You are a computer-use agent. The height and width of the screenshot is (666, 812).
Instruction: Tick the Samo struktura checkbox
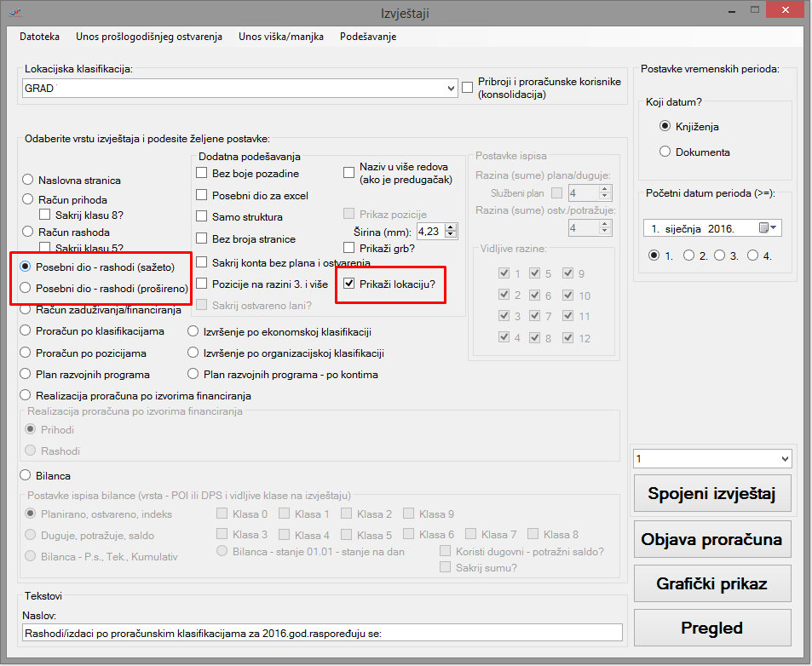click(202, 217)
